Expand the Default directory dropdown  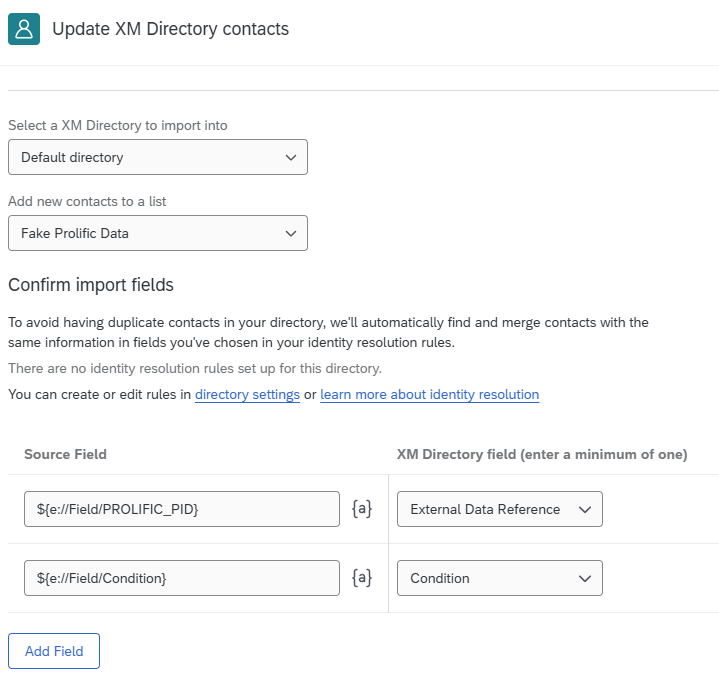point(158,157)
